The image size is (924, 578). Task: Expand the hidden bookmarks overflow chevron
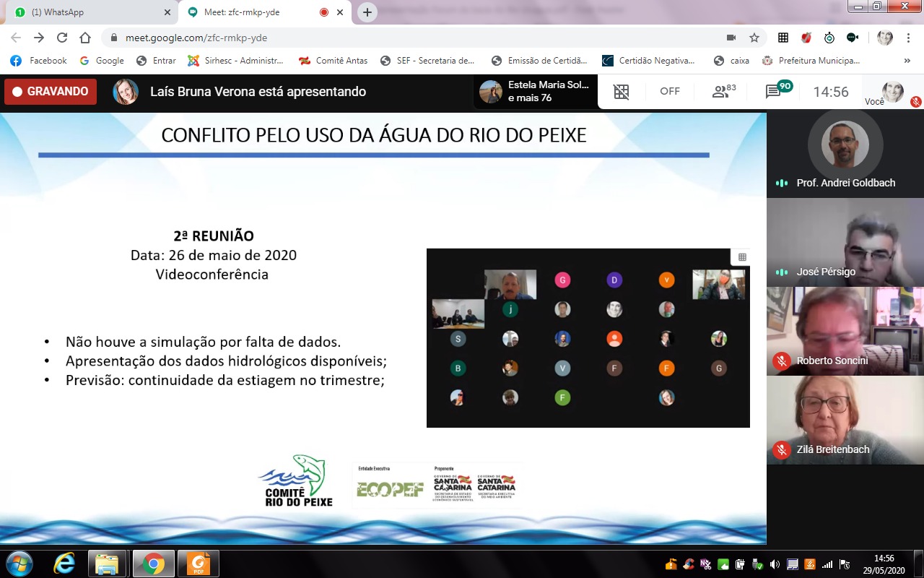(907, 61)
